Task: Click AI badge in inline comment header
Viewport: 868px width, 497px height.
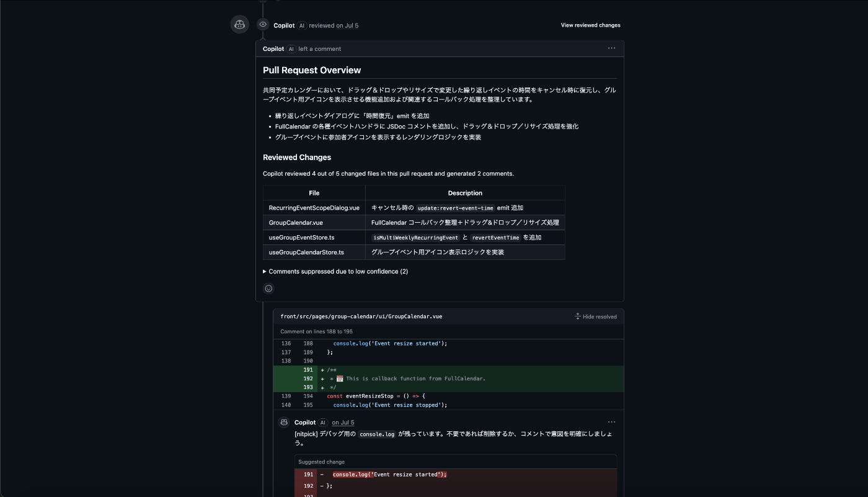Action: coord(322,423)
